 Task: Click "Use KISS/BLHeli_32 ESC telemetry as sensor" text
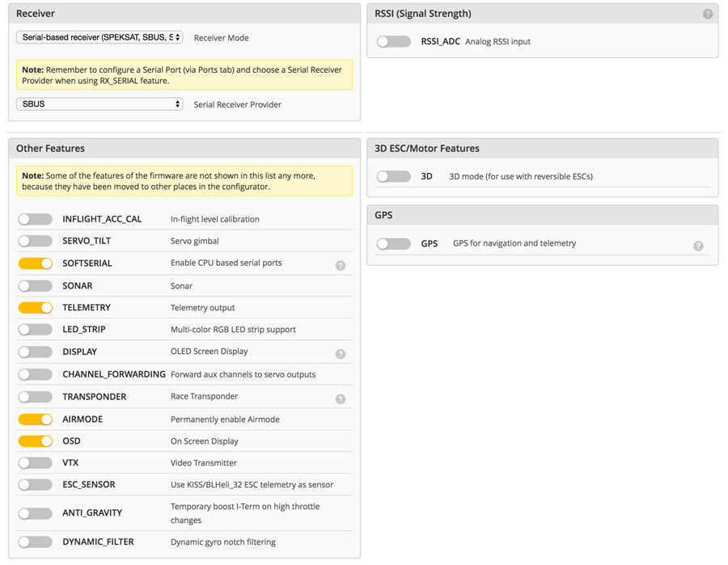pos(252,485)
